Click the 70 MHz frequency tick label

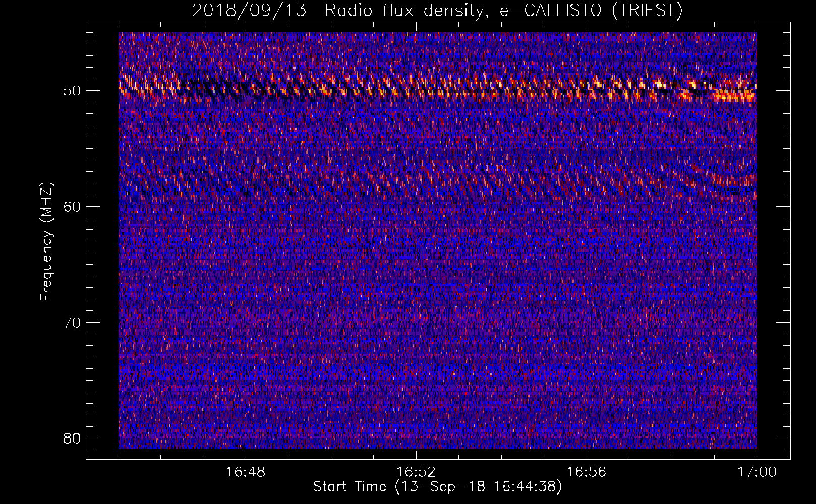tap(73, 322)
